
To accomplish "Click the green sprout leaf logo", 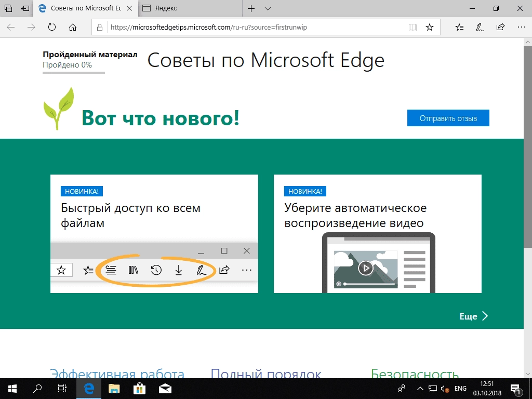I will pos(59,109).
